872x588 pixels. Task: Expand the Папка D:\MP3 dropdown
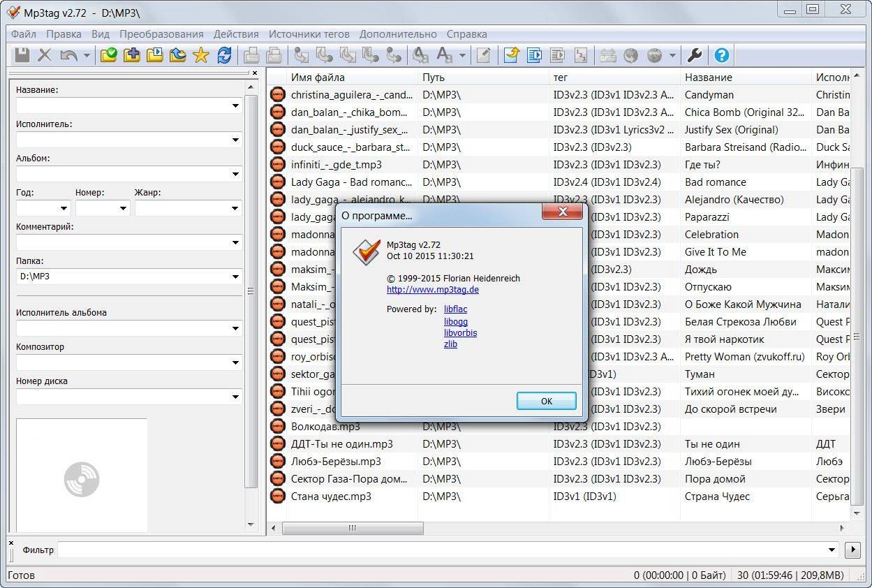click(x=235, y=277)
